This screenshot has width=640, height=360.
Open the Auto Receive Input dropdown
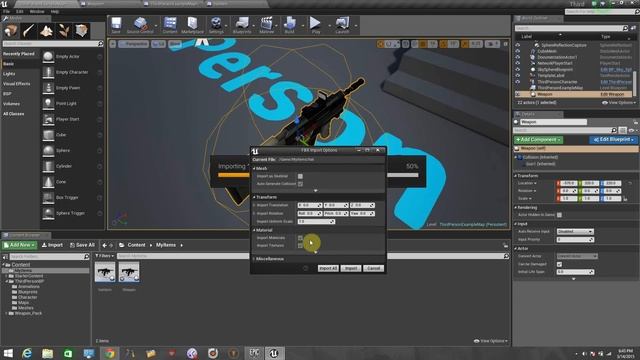coord(575,231)
